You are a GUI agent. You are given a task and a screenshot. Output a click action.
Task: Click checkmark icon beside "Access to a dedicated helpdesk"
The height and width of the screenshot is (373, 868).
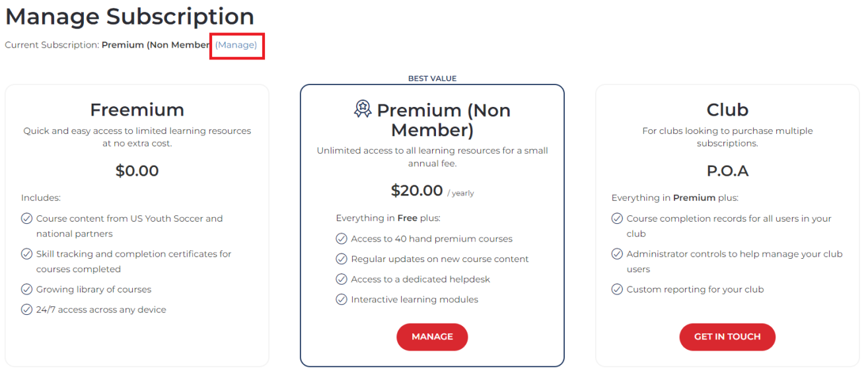coord(342,279)
